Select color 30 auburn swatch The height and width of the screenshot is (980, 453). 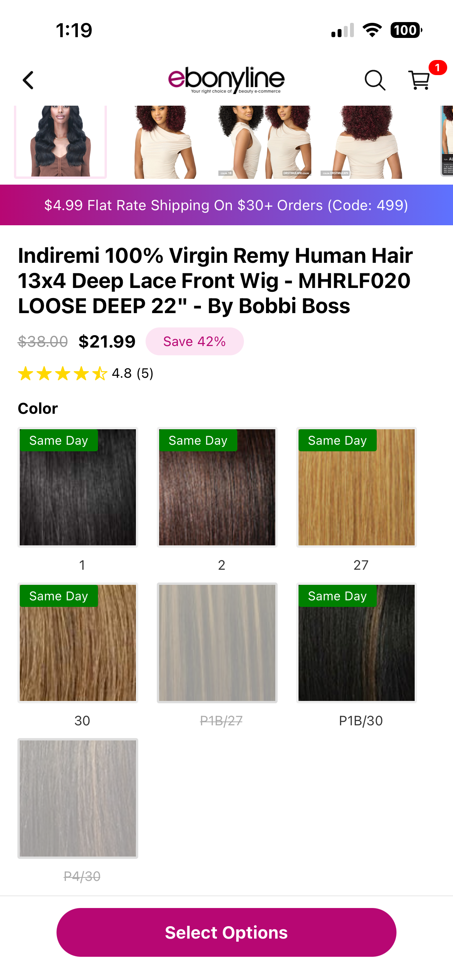click(78, 643)
